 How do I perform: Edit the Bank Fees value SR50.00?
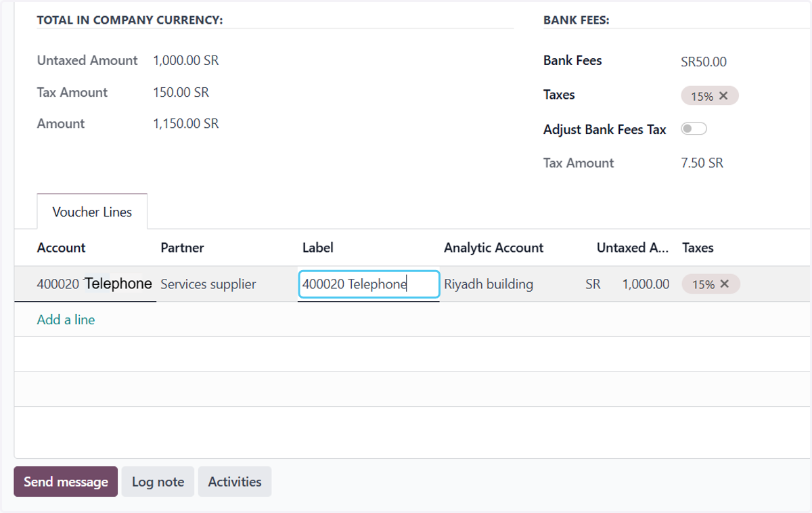pyautogui.click(x=704, y=62)
